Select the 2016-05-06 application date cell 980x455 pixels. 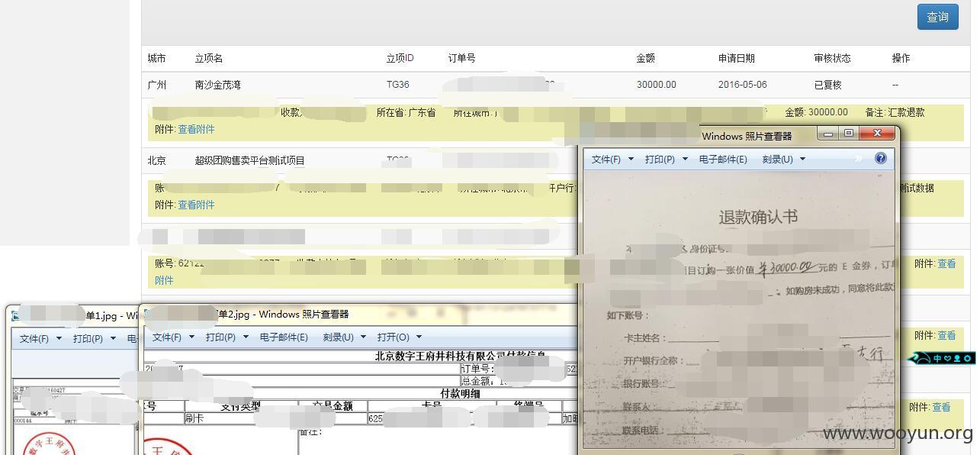click(743, 85)
